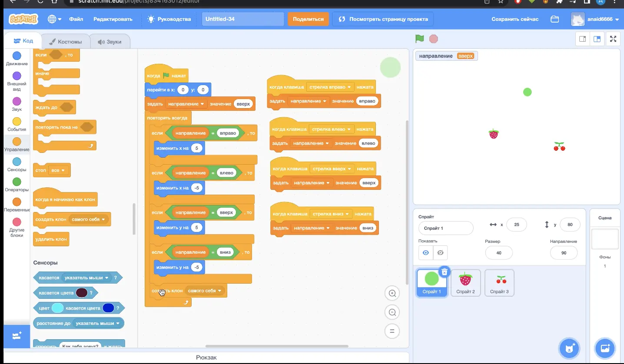
Task: Enter full screen stage mode
Action: [x=613, y=39]
